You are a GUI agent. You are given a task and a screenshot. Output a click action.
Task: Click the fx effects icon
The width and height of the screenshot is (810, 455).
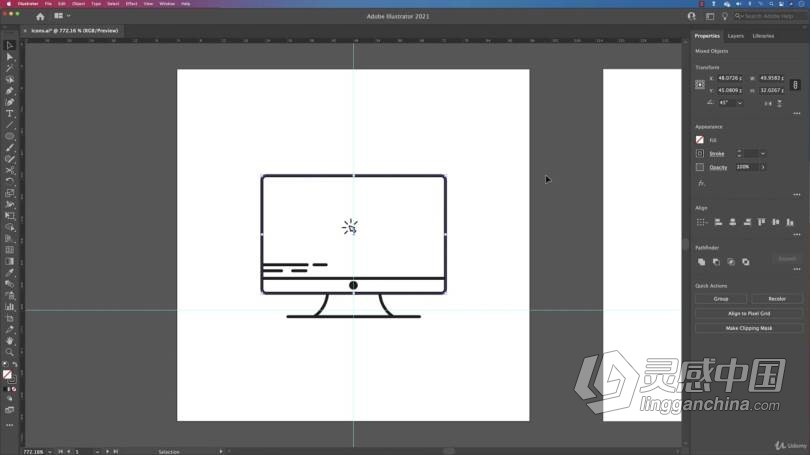(701, 183)
